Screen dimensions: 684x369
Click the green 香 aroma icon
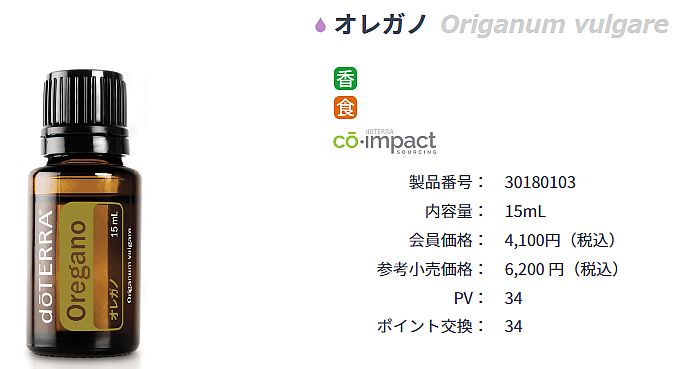coord(345,79)
